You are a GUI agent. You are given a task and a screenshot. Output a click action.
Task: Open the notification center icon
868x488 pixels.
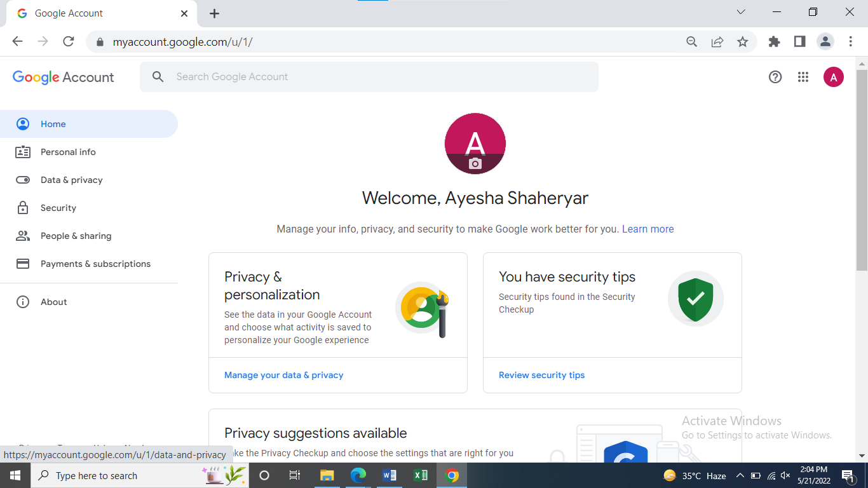point(848,475)
